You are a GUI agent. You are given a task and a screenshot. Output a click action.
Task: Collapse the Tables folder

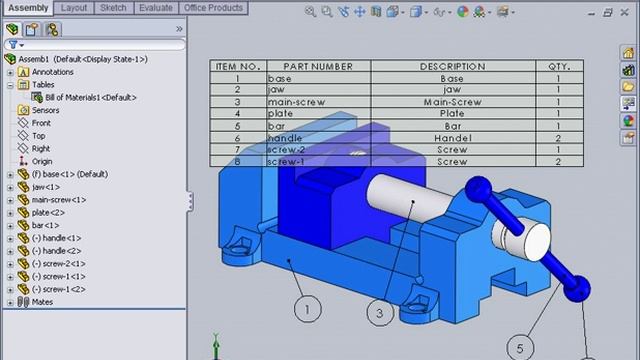coord(10,85)
